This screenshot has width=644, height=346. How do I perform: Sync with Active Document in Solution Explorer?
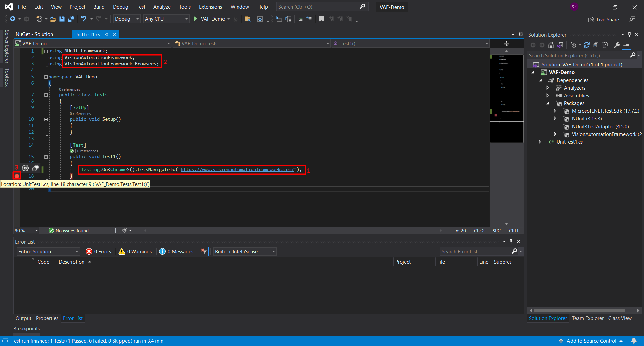click(587, 45)
